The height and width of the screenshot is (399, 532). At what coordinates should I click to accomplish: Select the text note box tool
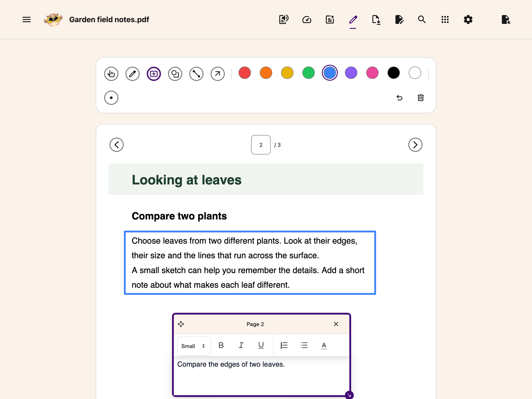coord(154,74)
